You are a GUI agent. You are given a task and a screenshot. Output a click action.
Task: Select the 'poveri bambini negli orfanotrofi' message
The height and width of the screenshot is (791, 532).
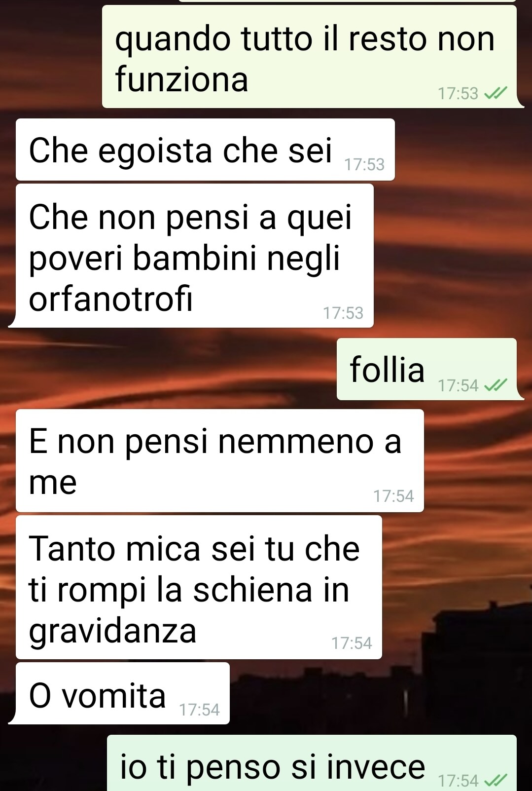coord(194,256)
